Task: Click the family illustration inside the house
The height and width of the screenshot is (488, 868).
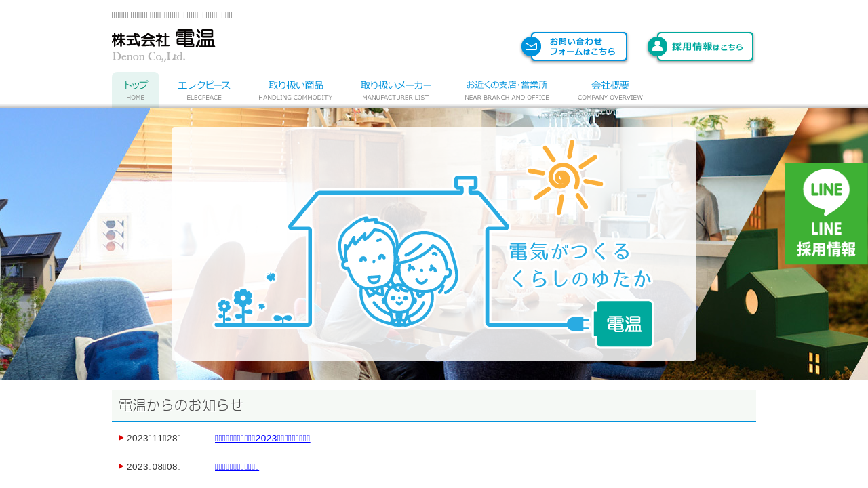Action: pos(397,271)
